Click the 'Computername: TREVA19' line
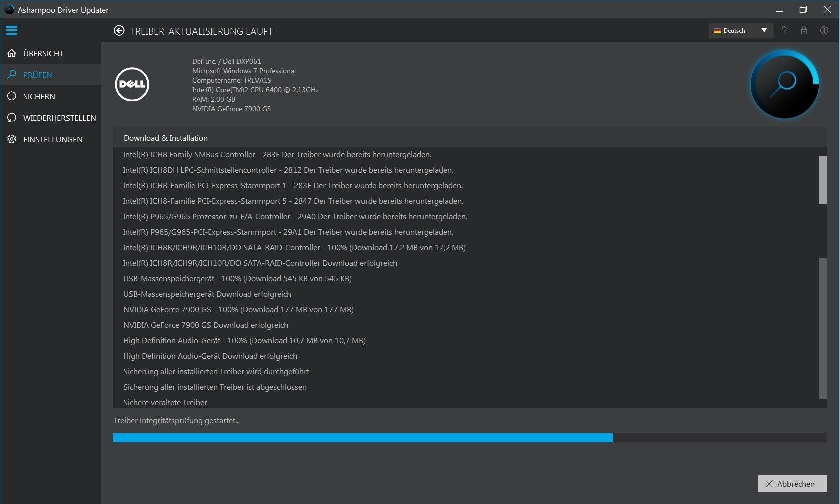The image size is (840, 504). click(232, 80)
